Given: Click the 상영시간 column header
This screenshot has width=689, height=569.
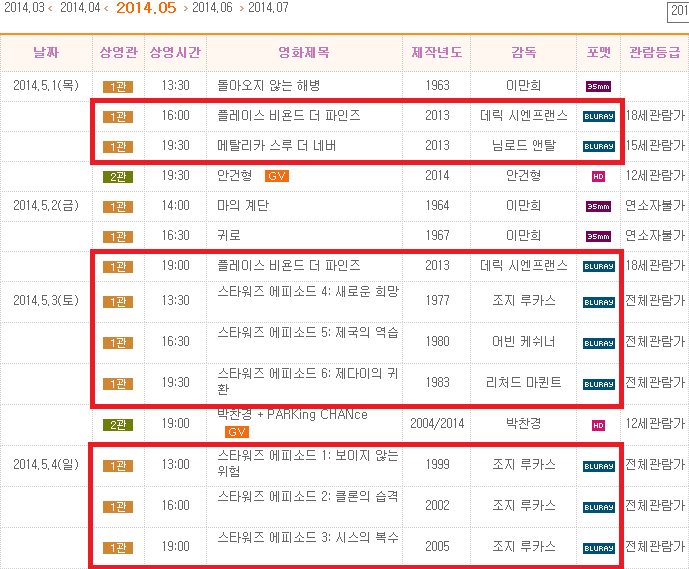Looking at the screenshot, I should 175,52.
